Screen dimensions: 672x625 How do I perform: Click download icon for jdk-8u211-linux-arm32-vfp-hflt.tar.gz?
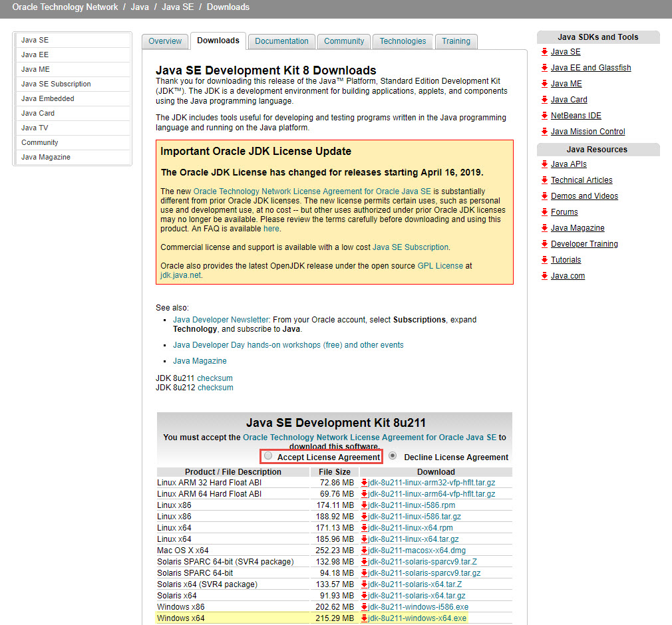[365, 483]
